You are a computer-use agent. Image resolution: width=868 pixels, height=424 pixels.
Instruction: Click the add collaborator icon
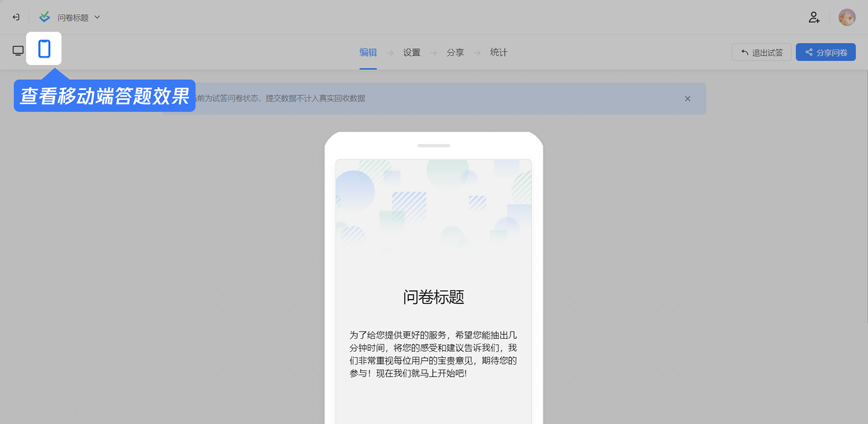[814, 18]
